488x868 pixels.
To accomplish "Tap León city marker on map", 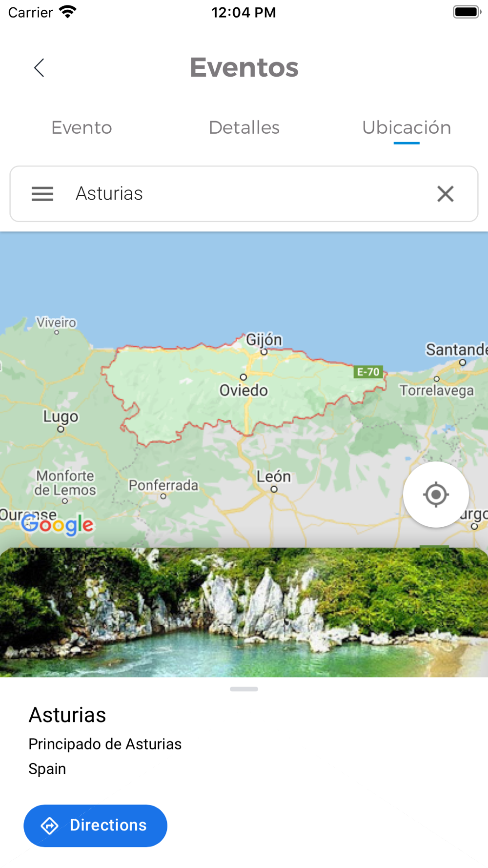I will pyautogui.click(x=274, y=489).
